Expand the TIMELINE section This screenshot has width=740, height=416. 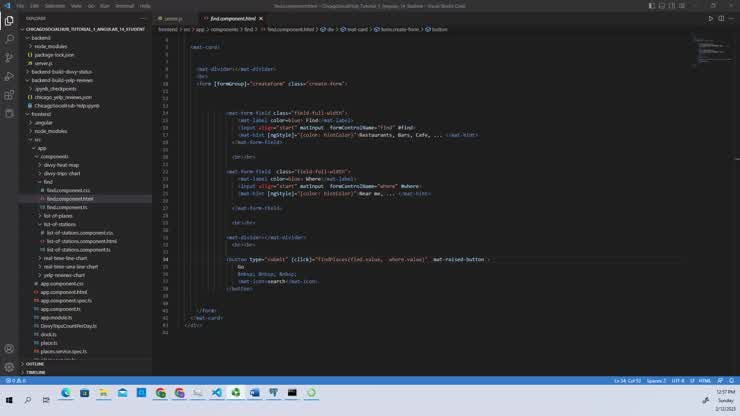click(x=36, y=372)
